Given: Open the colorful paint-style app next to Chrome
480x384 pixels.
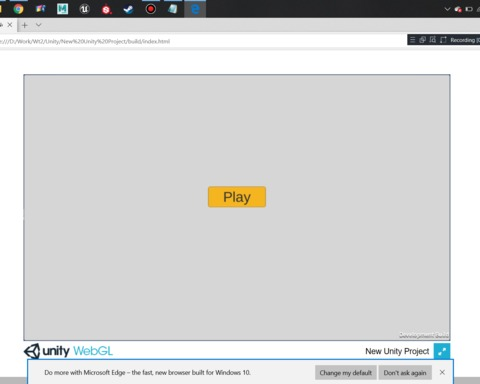Looking at the screenshot, I should point(40,9).
